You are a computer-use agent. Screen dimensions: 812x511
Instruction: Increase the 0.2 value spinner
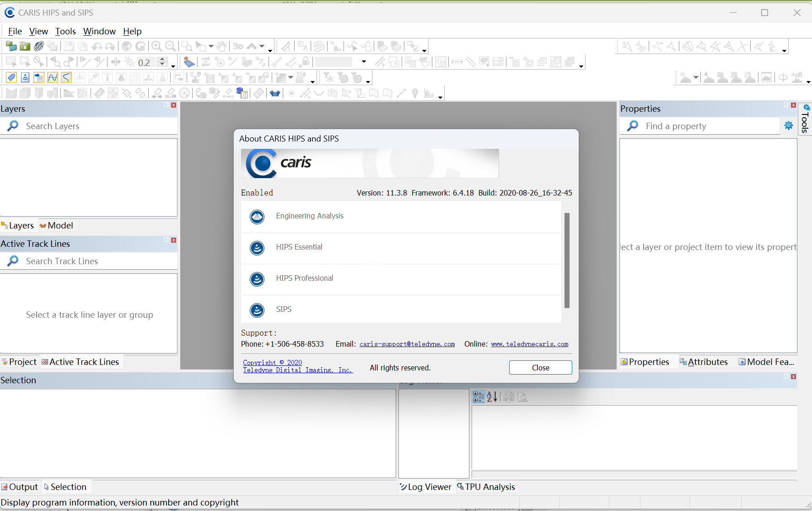tap(162, 60)
